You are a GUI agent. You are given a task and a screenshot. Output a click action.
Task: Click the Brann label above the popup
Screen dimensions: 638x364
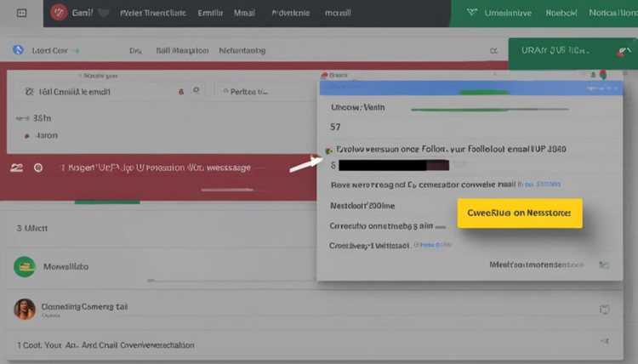pos(338,75)
